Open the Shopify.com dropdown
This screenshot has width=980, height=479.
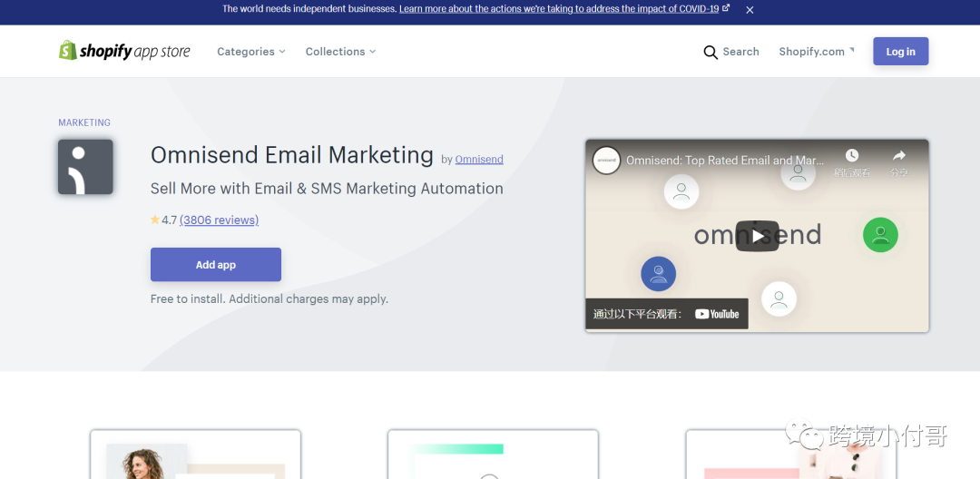click(817, 51)
